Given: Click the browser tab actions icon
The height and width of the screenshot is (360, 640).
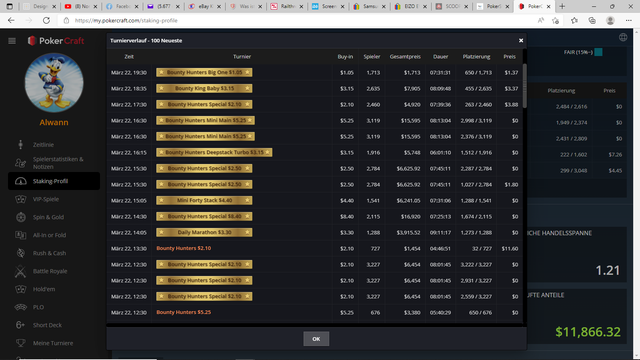Looking at the screenshot, I should [9, 7].
